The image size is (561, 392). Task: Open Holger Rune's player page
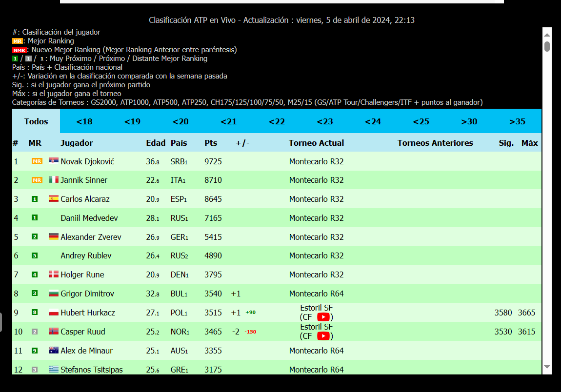coord(82,274)
